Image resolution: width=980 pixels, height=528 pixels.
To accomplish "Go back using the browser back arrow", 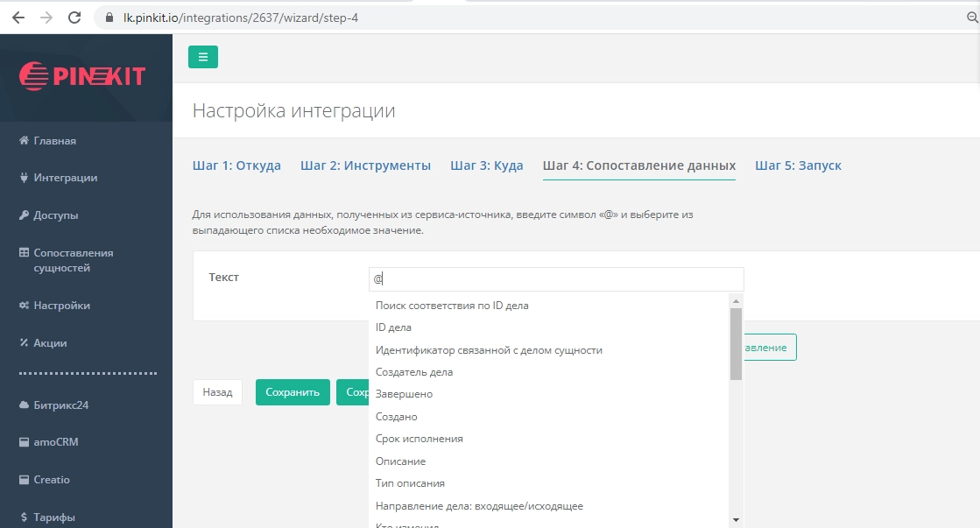I will point(18,18).
